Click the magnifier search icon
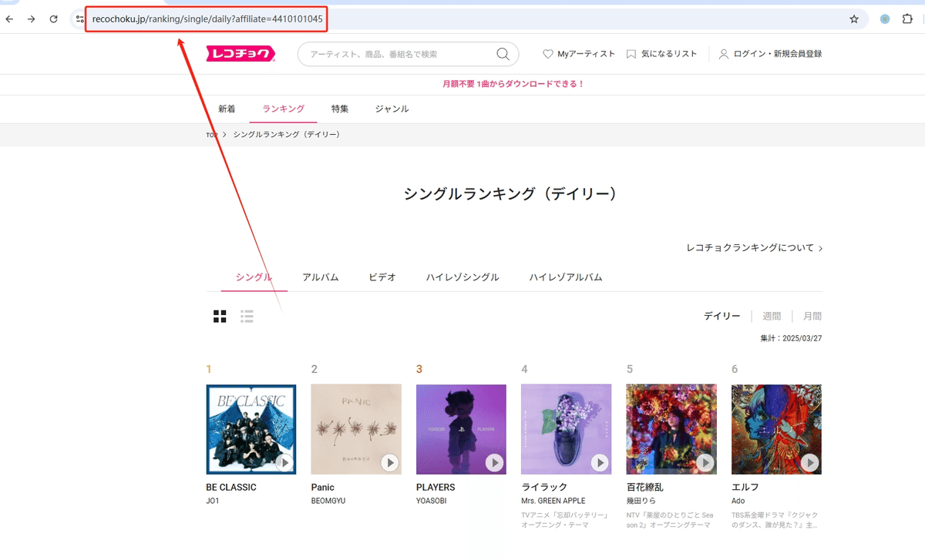Screen dimensions: 925x560 [x=503, y=54]
